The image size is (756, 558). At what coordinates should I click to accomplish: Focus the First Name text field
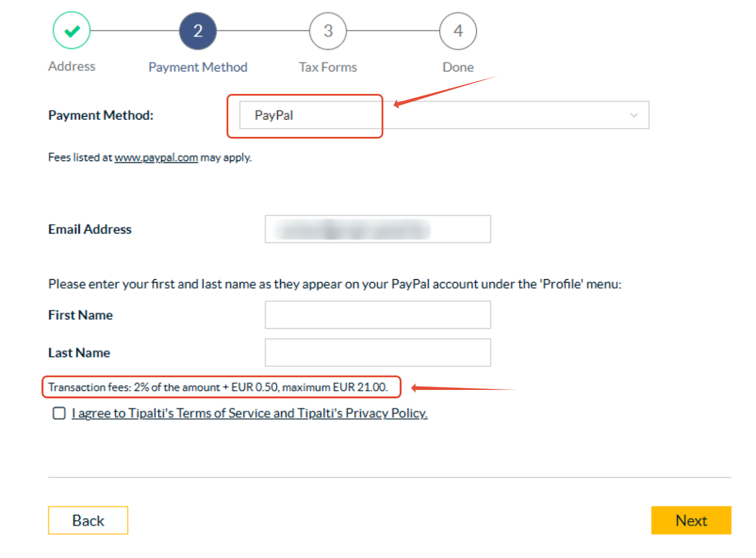point(378,315)
